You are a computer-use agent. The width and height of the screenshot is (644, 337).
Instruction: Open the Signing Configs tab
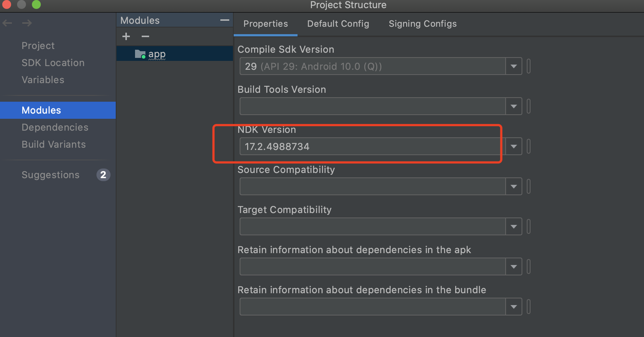[423, 24]
